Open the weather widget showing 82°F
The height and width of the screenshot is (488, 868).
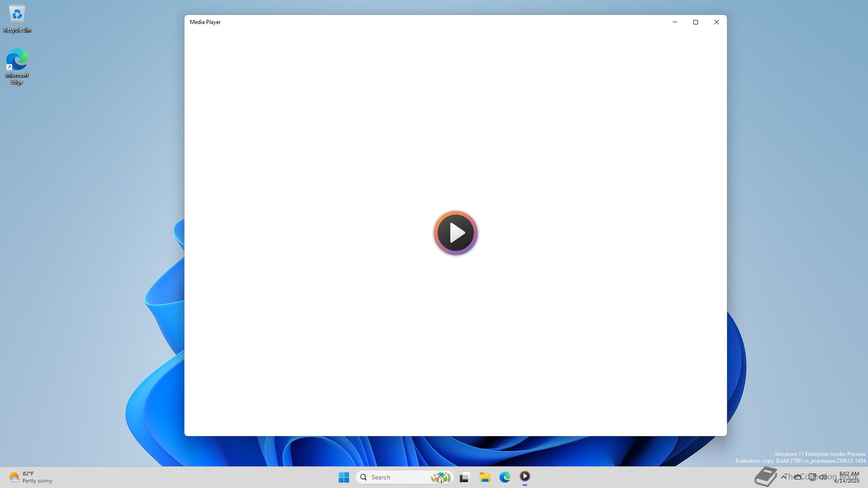click(30, 477)
